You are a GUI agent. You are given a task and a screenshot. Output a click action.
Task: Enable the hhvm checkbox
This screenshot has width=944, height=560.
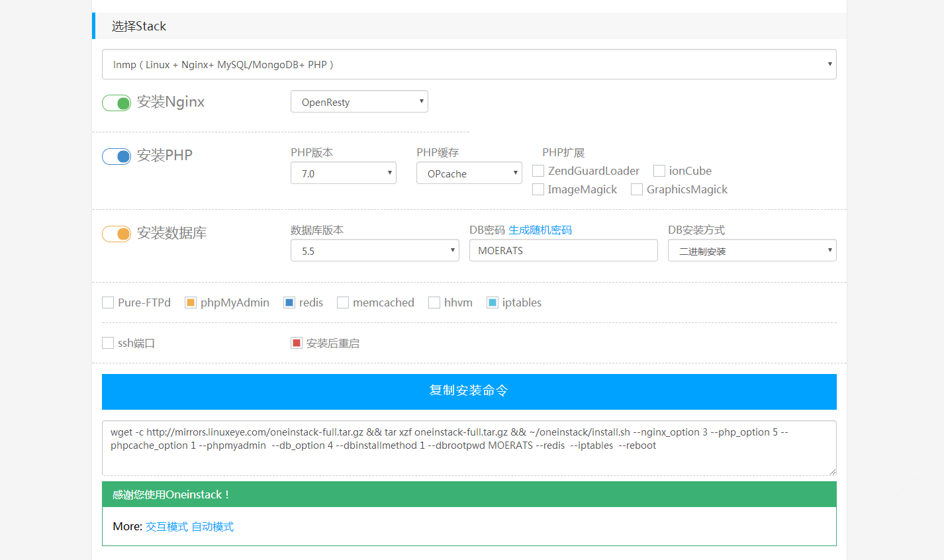[434, 303]
